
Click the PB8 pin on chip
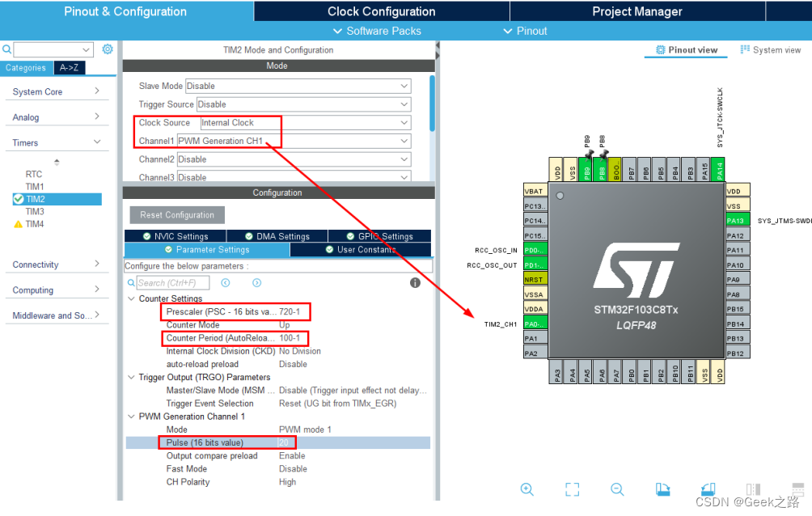(x=601, y=169)
